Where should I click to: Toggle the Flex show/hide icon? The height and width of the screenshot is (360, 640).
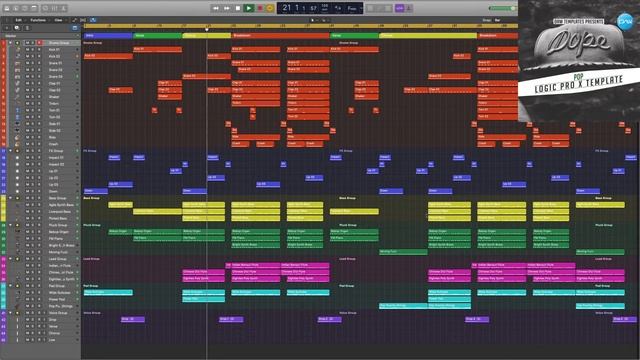pyautogui.click(x=83, y=20)
